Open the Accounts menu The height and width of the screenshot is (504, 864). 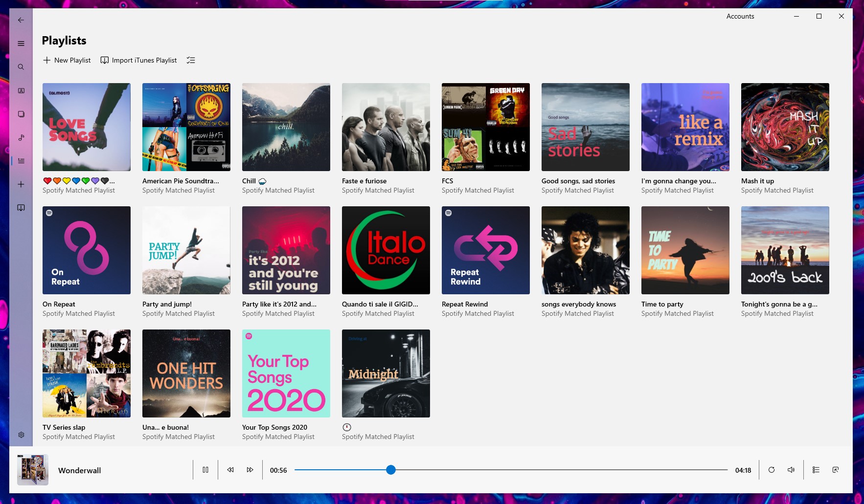(x=740, y=16)
